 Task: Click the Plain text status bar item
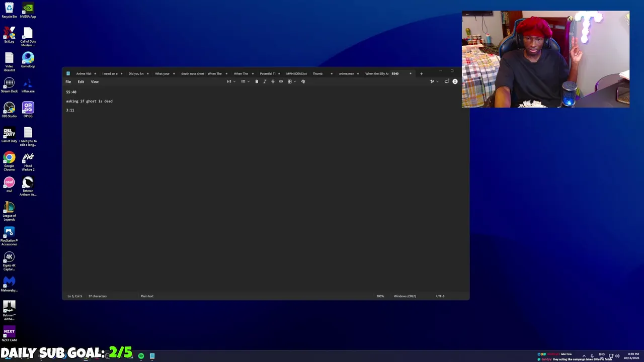pyautogui.click(x=147, y=296)
